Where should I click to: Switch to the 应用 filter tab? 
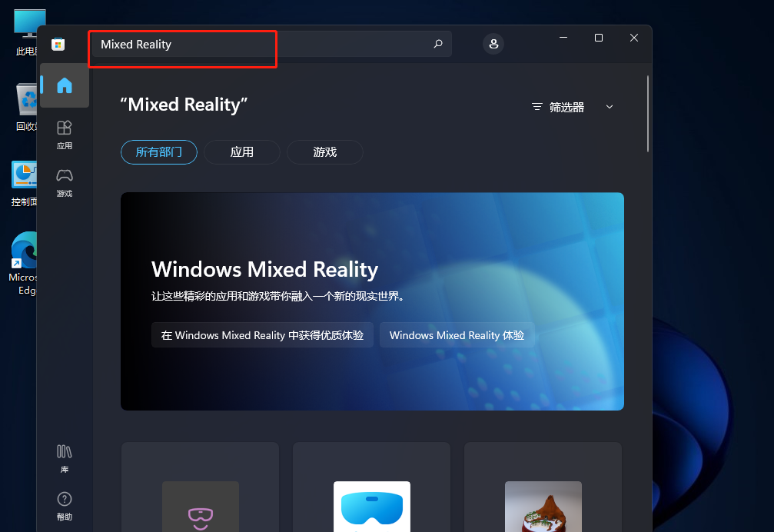click(242, 152)
